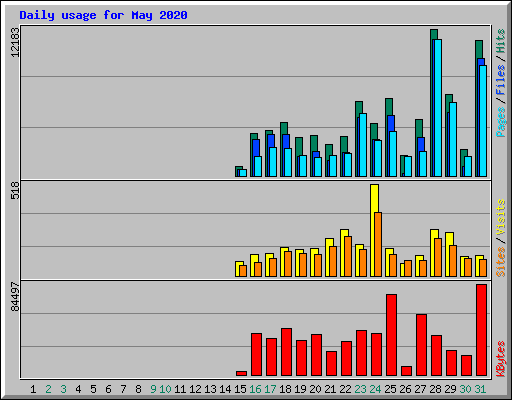Select the short red KBytes bar for day 26
This screenshot has width=512, height=400.
pos(406,371)
